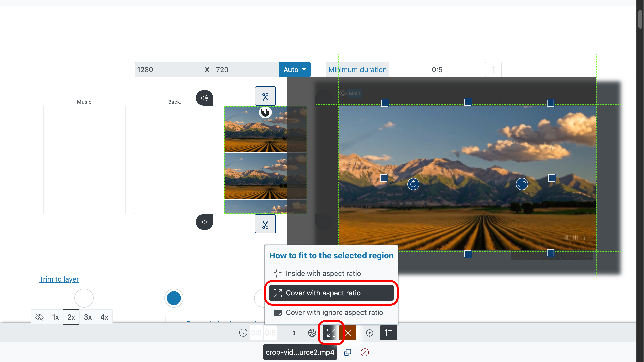Click the magnet snap icon on thumbnail
The width and height of the screenshot is (644, 362).
265,112
